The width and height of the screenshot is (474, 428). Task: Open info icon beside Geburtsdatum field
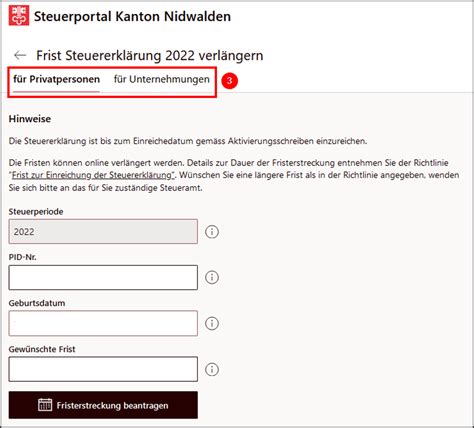point(212,323)
